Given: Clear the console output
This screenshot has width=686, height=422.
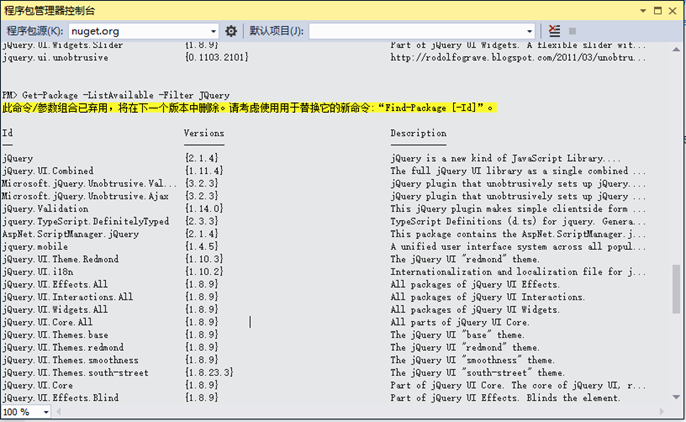Looking at the screenshot, I should tap(554, 31).
